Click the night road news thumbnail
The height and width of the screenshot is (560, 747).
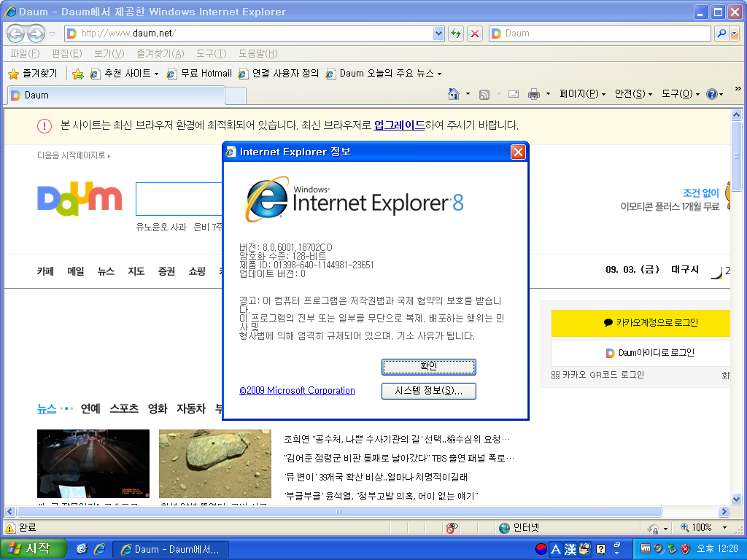pyautogui.click(x=93, y=464)
